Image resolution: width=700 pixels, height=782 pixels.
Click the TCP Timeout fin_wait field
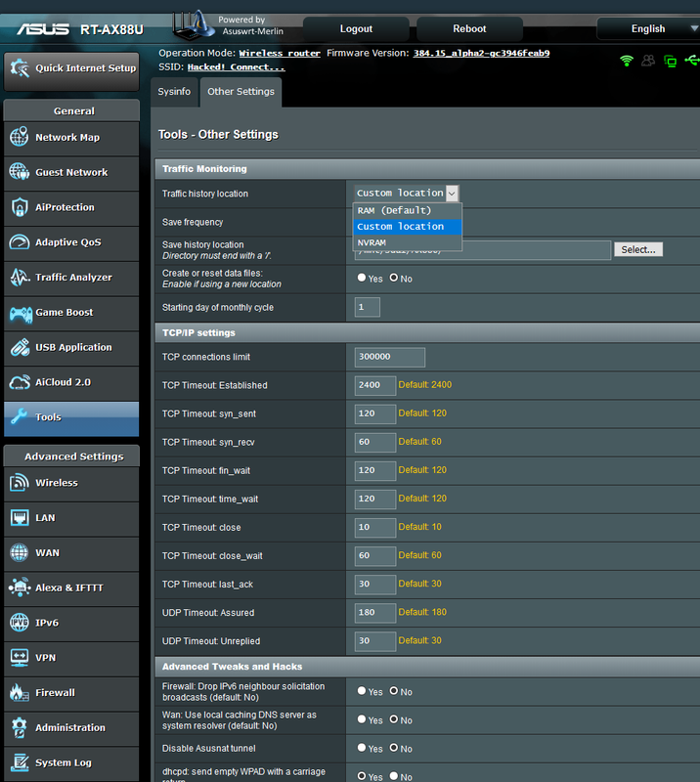tap(375, 471)
